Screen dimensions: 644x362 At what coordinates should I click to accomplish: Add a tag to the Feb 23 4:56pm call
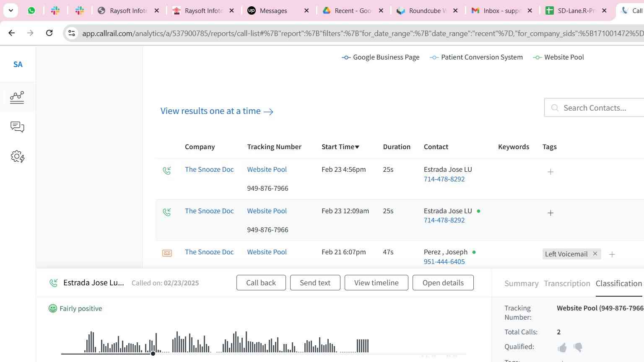(x=551, y=172)
